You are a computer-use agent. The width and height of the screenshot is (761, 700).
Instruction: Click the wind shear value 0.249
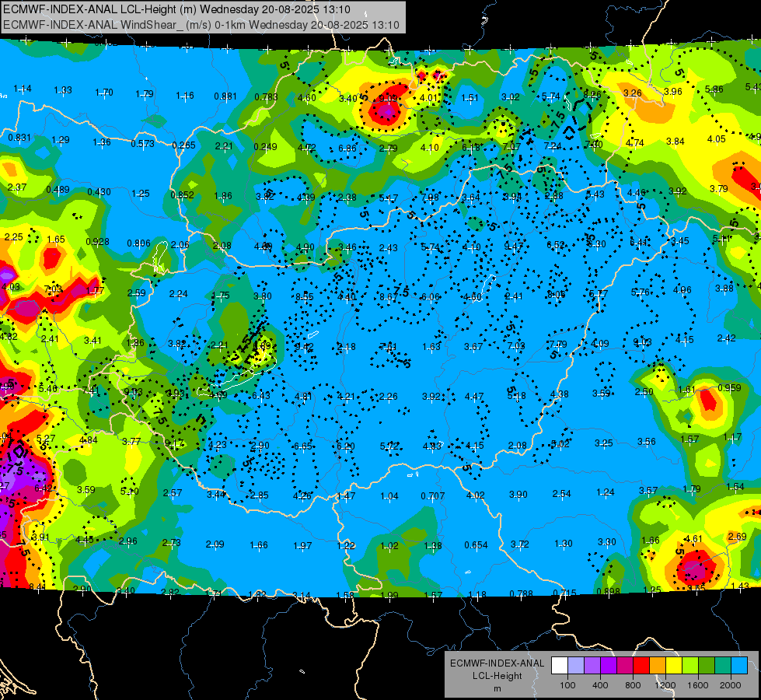266,147
